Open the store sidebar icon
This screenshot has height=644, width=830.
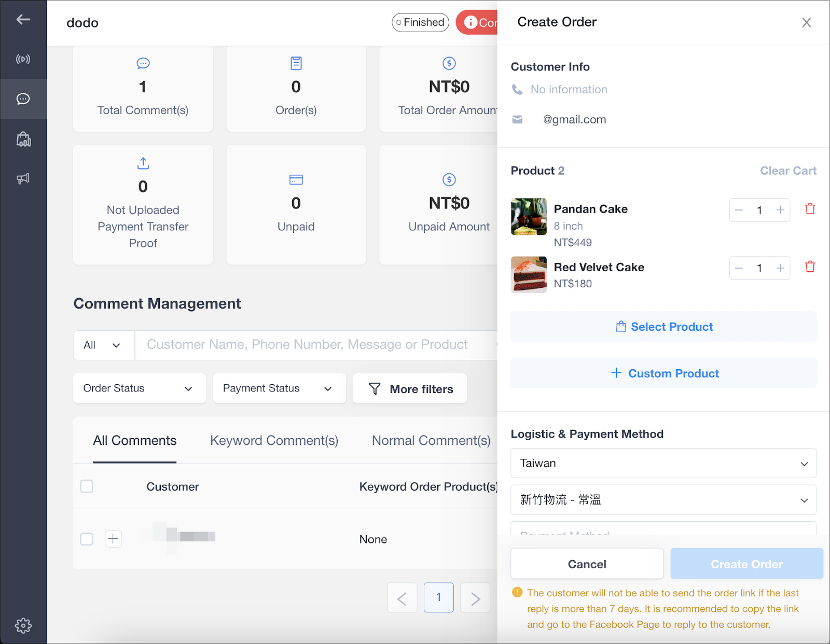[23, 139]
